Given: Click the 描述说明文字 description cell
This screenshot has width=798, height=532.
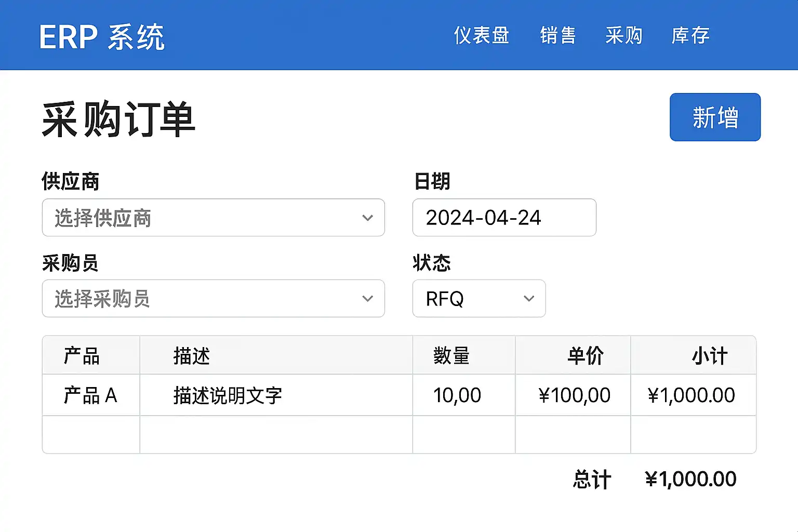Looking at the screenshot, I should [228, 395].
